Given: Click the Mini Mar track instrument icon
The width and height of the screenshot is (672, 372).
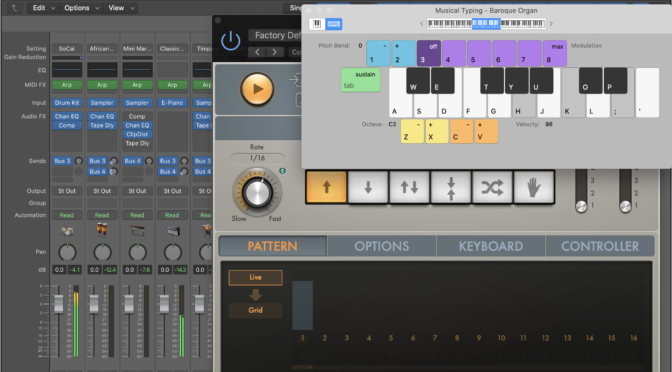Looking at the screenshot, I should pos(137,231).
